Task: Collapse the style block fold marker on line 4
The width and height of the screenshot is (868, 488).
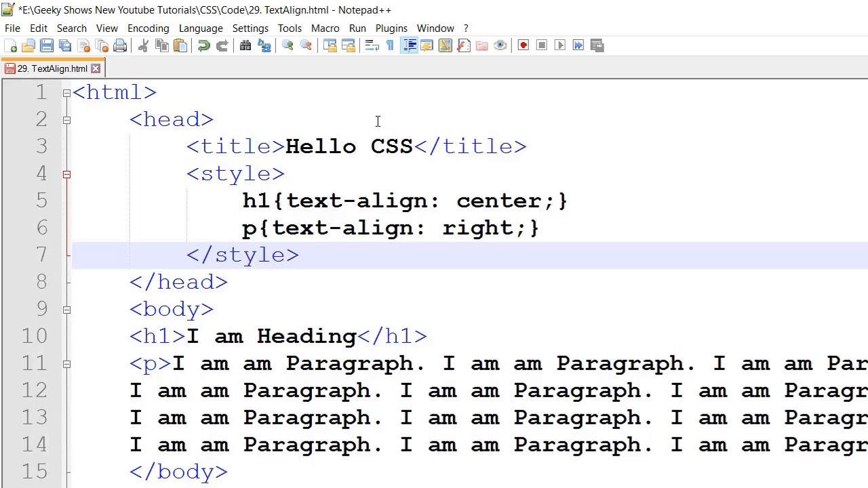Action: click(66, 174)
